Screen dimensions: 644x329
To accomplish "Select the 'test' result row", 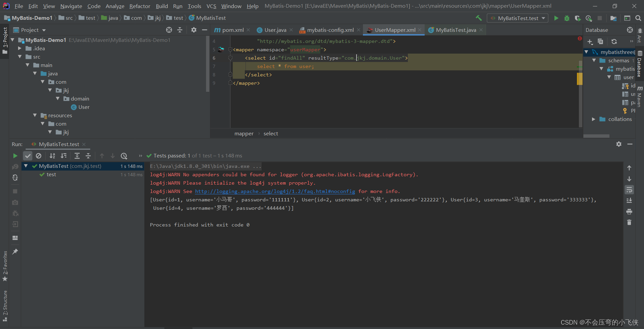I will pyautogui.click(x=83, y=175).
